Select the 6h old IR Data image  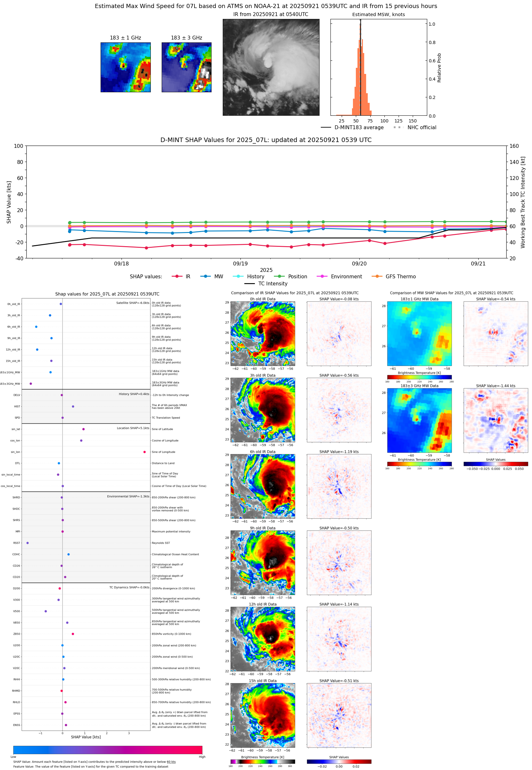coord(263,486)
